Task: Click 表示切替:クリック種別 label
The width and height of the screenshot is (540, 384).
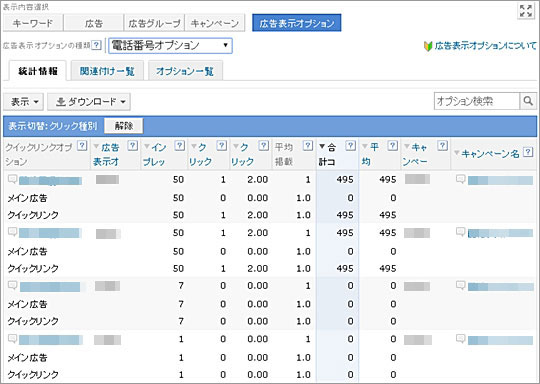Action: [52, 126]
